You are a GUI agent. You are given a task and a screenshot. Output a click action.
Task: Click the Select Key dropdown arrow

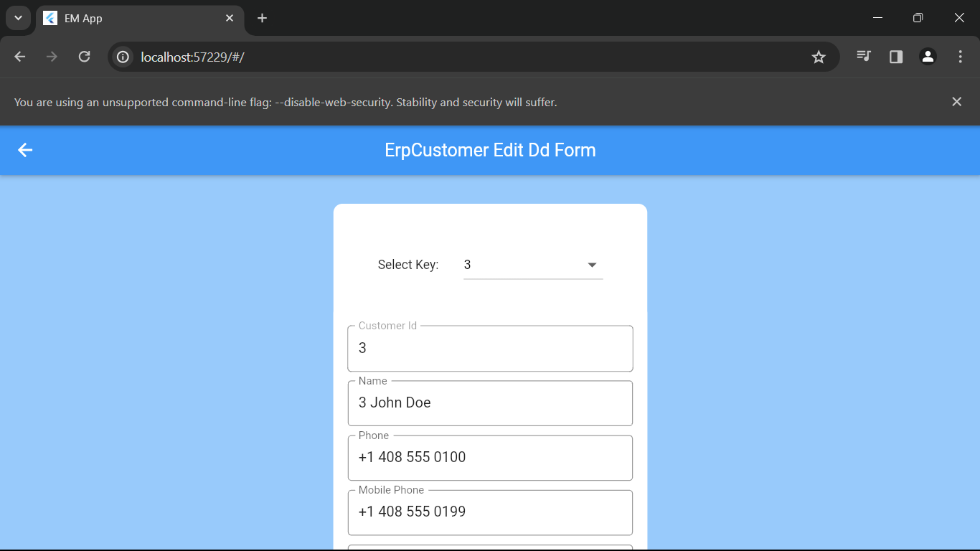(592, 265)
